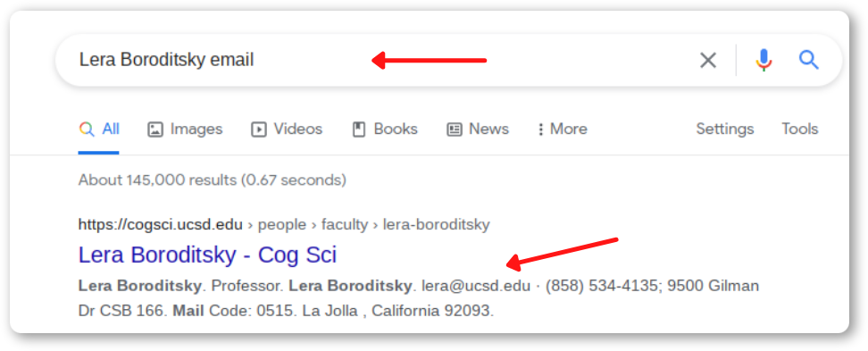Image resolution: width=868 pixels, height=351 pixels.
Task: Select the Books icon in the tab row
Action: pos(359,130)
